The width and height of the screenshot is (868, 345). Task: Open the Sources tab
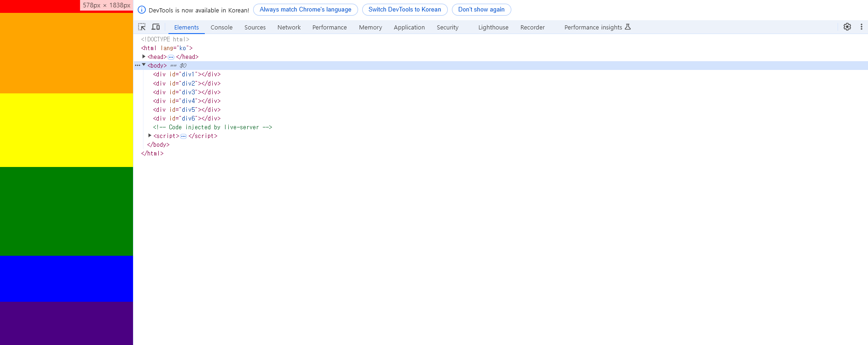(x=255, y=27)
